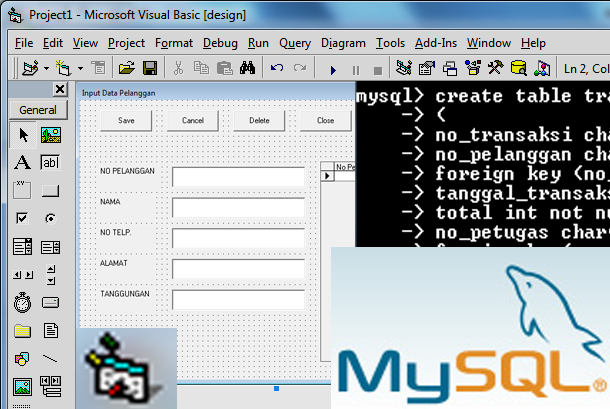
Task: Select the VScrollBar control tool
Action: [51, 275]
